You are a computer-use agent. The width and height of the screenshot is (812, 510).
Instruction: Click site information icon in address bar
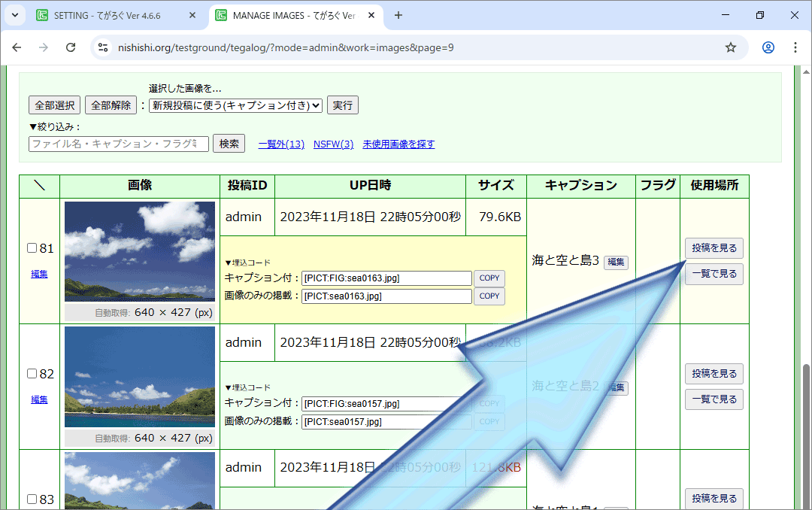(104, 47)
